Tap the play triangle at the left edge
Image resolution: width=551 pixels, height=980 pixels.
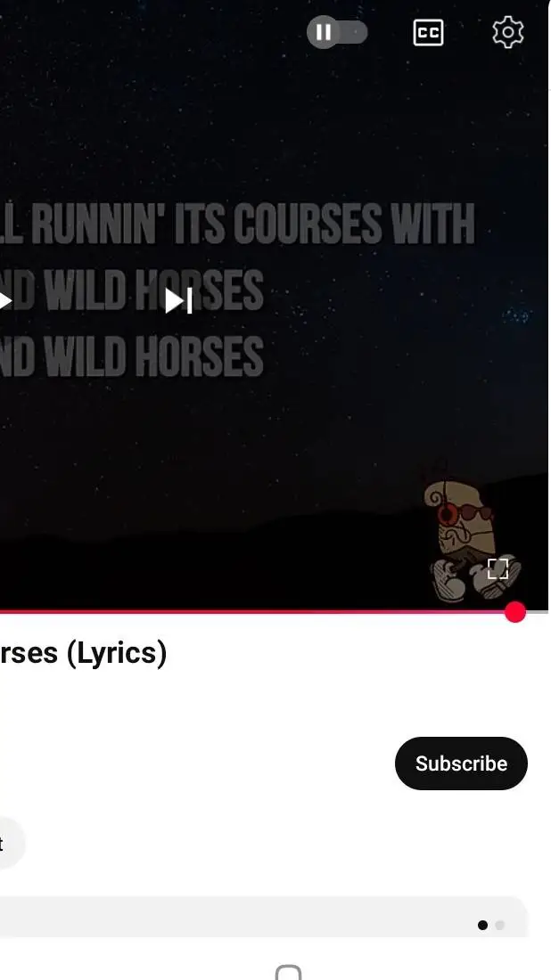click(x=5, y=301)
